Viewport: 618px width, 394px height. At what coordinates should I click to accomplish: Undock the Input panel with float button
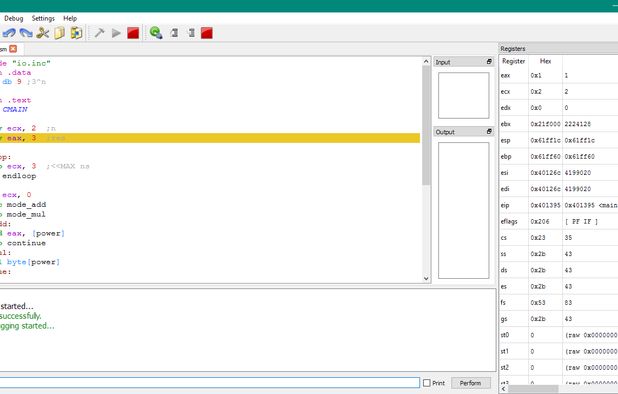click(489, 62)
